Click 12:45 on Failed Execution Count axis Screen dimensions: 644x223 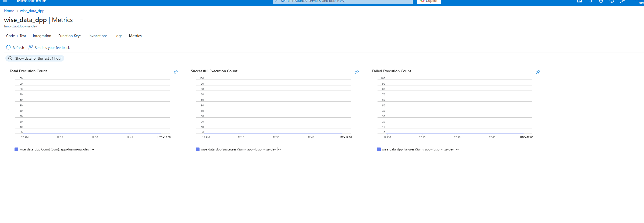click(492, 137)
